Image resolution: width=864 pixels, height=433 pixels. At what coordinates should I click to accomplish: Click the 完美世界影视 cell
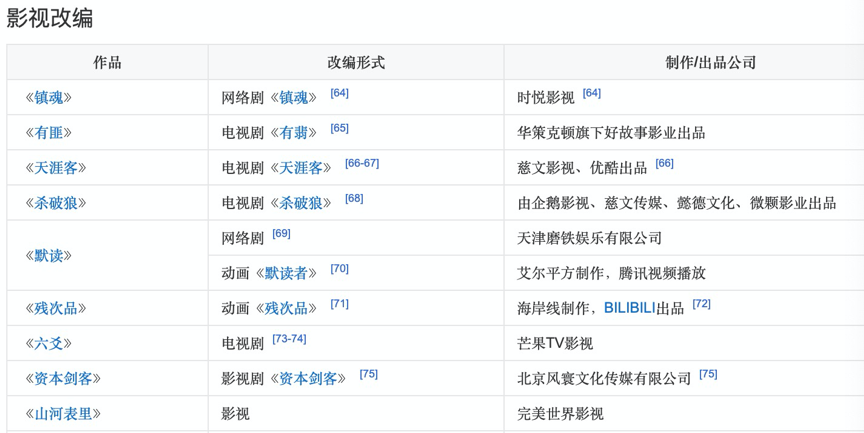pyautogui.click(x=560, y=414)
